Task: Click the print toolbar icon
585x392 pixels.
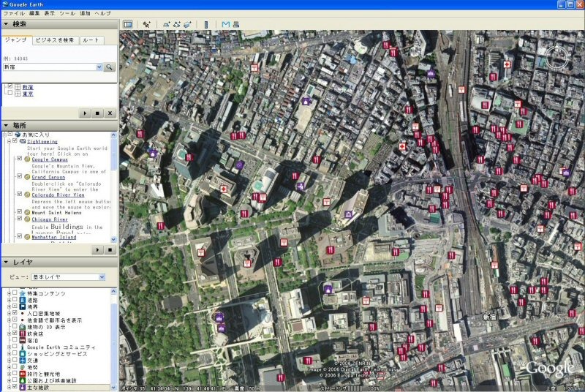Action: tap(235, 25)
